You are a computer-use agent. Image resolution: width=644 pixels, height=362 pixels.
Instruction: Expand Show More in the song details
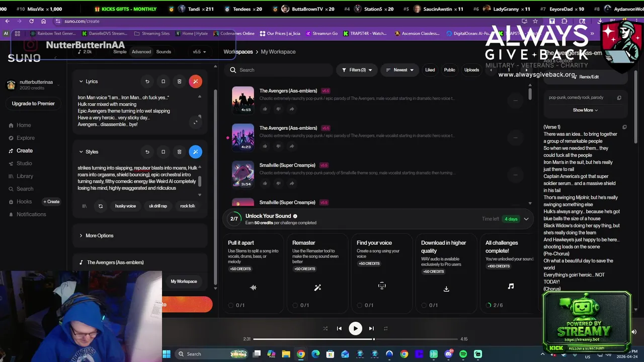pos(585,110)
